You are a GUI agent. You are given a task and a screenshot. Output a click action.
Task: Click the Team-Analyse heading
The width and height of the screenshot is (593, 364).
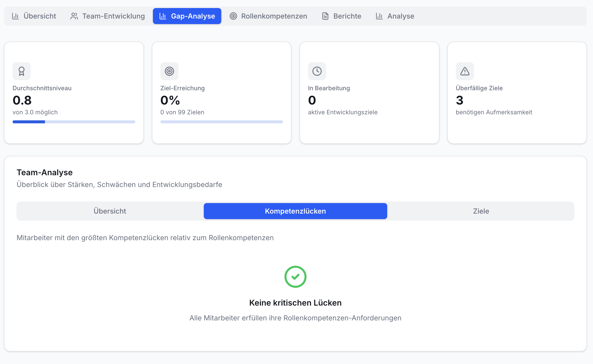(x=45, y=172)
